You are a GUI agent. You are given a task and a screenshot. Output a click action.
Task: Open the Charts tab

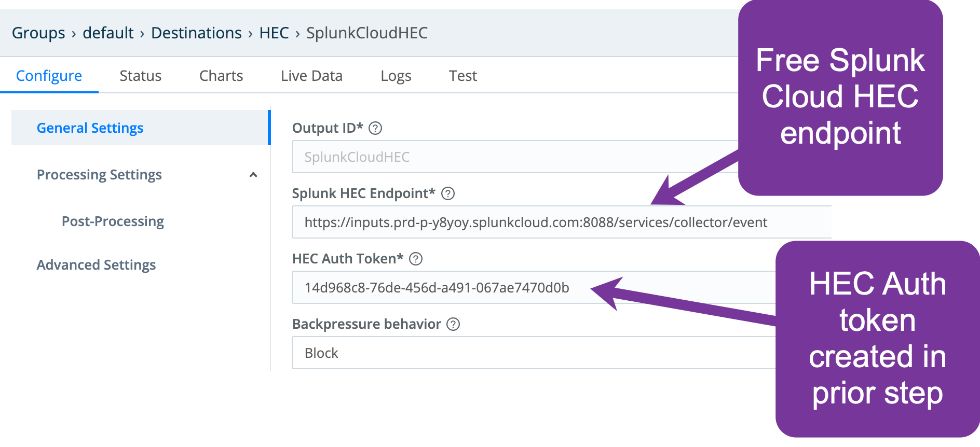221,75
